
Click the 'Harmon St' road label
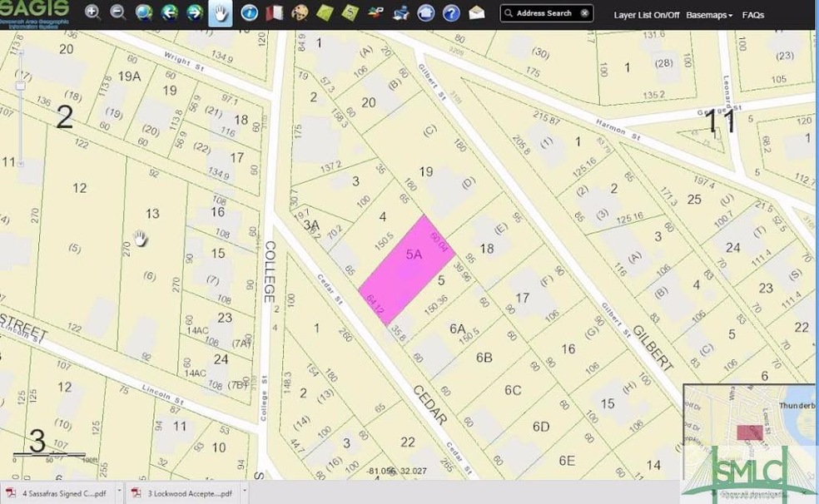tap(618, 129)
